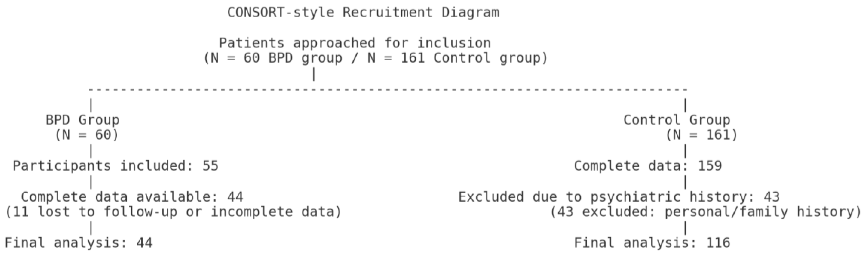The height and width of the screenshot is (259, 868).
Task: Click the connector above 'BPD Group'
Action: pos(91,105)
